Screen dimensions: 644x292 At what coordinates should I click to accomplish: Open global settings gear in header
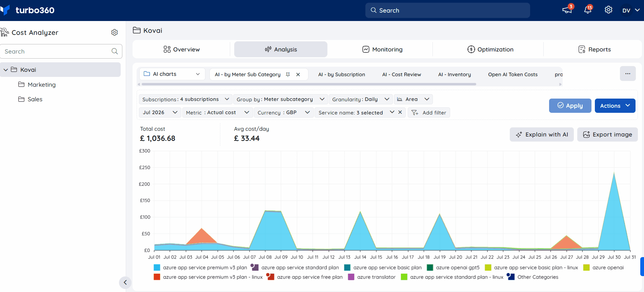click(608, 10)
